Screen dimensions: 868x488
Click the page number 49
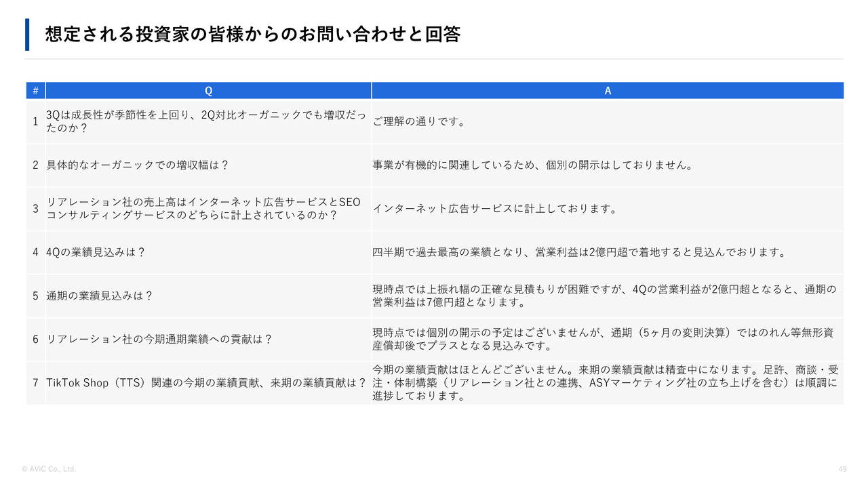click(x=842, y=469)
